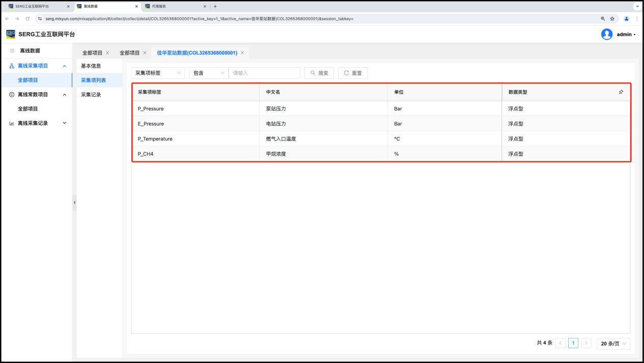Click the 重置 reset button
Screen dimensions: 644x363
point(352,73)
